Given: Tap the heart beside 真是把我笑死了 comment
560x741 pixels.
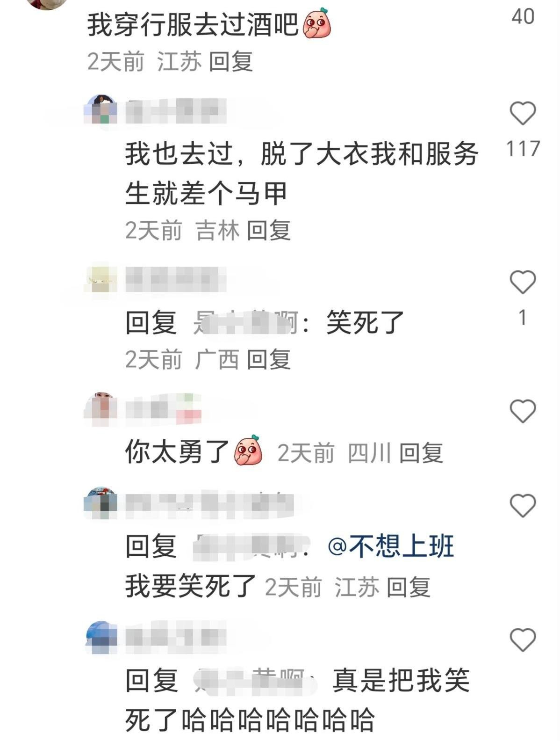Looking at the screenshot, I should [523, 639].
